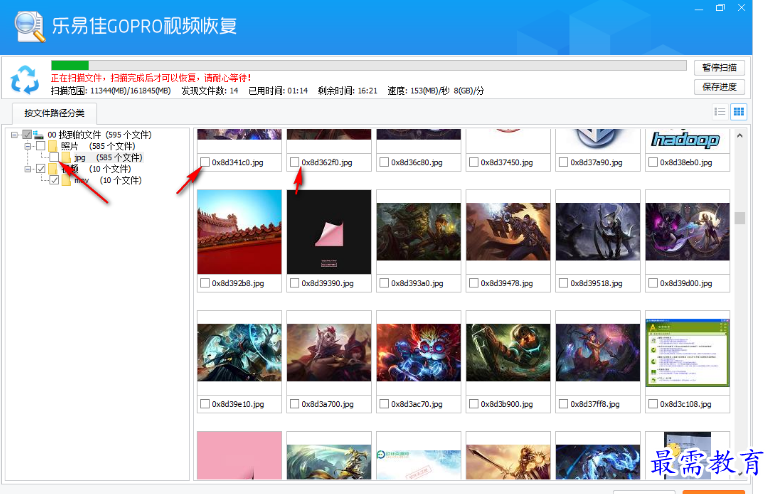The width and height of the screenshot is (772, 494).
Task: Click the mov folder icon in tree
Action: pos(66,180)
